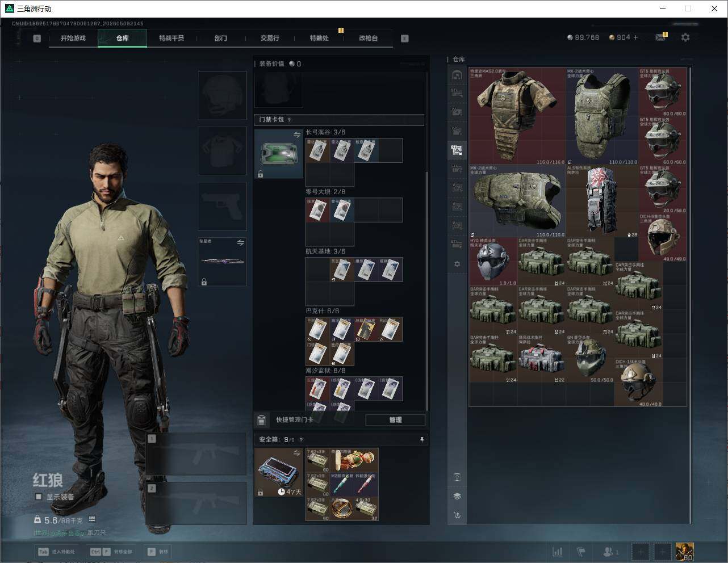The width and height of the screenshot is (728, 563).
Task: Click the flag icon in the bottom bar
Action: [x=581, y=552]
